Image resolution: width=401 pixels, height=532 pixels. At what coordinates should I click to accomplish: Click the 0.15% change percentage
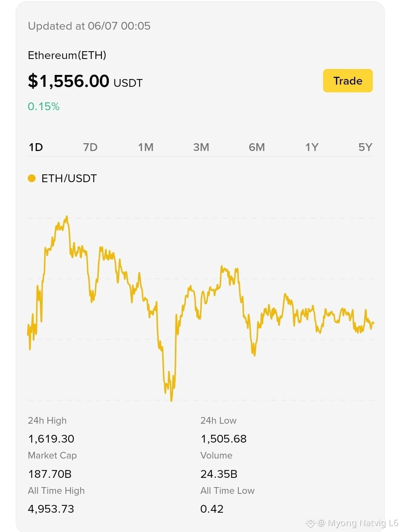click(44, 106)
